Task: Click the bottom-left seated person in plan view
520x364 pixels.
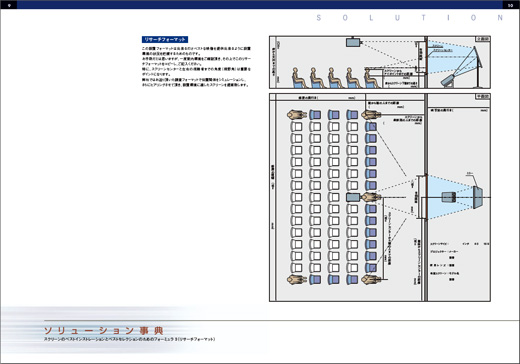Action: point(297,279)
